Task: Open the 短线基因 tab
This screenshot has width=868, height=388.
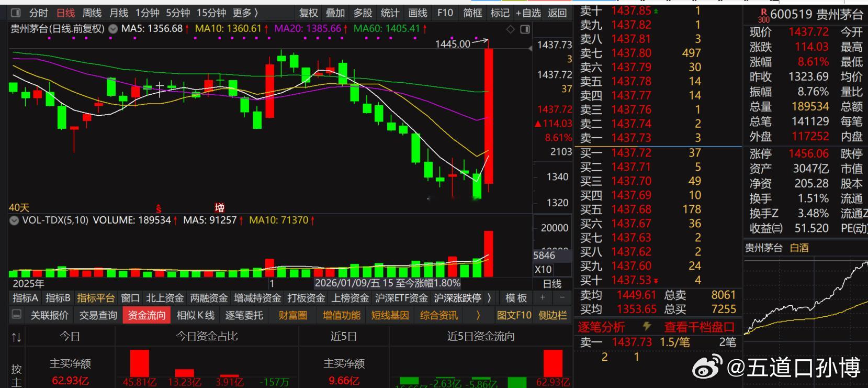Action: coord(390,315)
